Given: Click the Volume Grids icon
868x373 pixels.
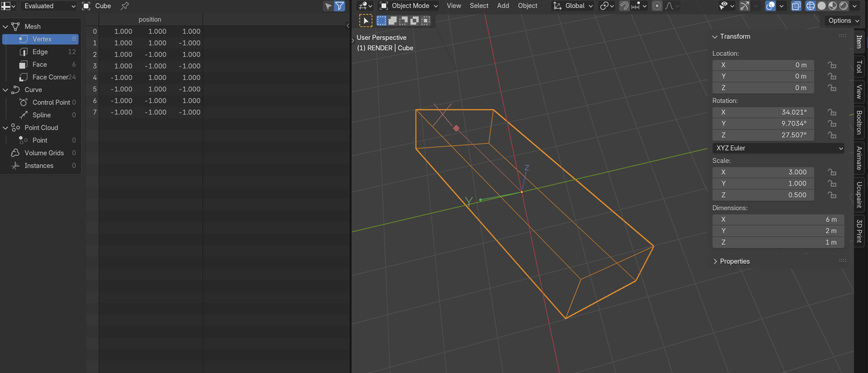Looking at the screenshot, I should pos(16,153).
